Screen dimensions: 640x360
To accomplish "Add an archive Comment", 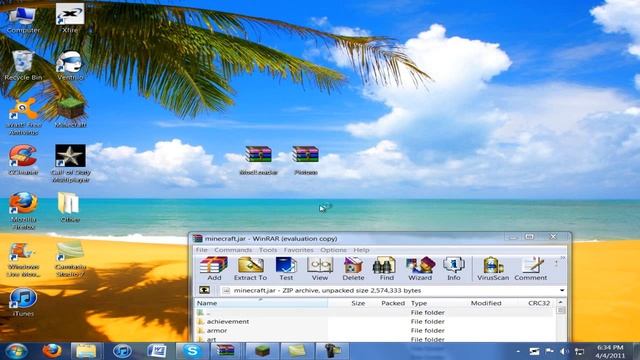I will [x=531, y=269].
